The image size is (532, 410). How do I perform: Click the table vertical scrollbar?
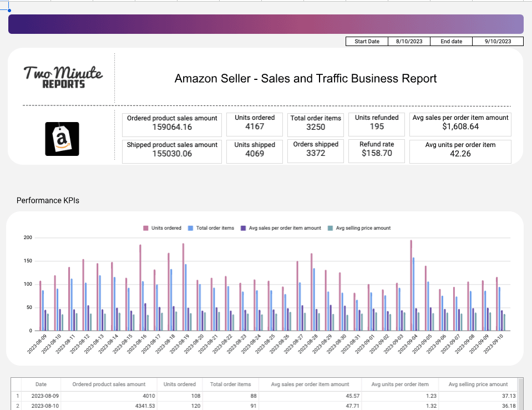[520, 394]
